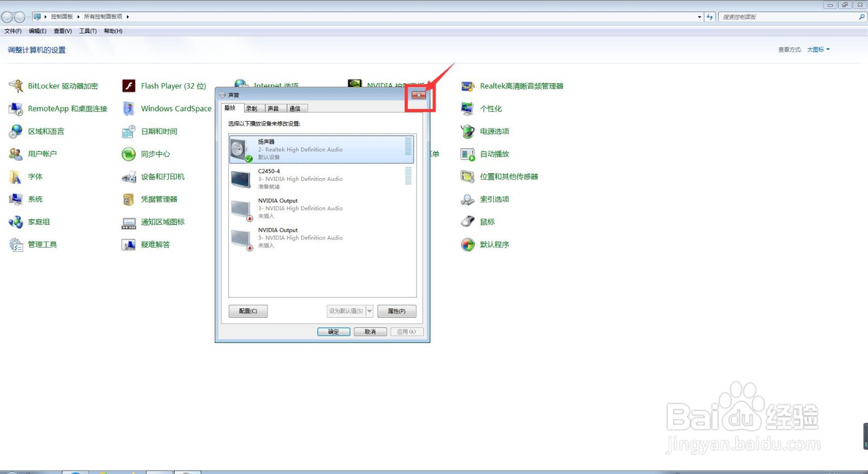Click the 搜索控制面板 search field

point(792,17)
